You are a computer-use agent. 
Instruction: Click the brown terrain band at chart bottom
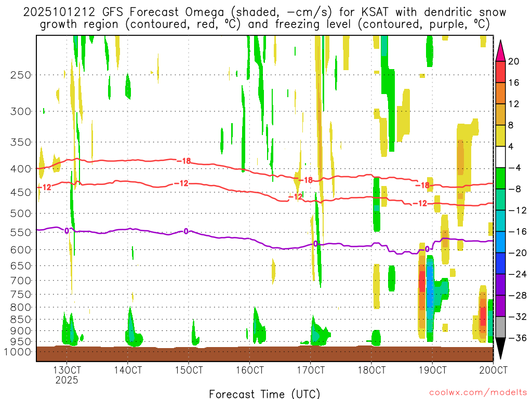[264, 353]
